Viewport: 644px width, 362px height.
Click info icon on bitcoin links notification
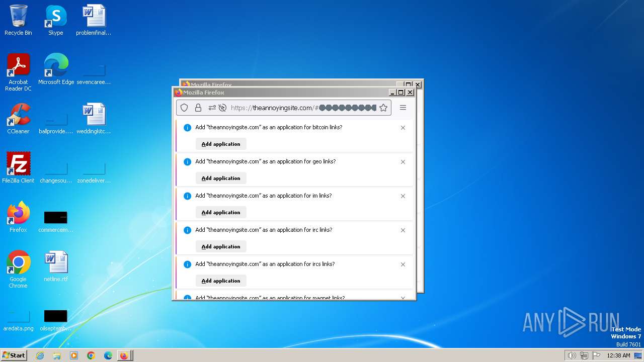[187, 128]
